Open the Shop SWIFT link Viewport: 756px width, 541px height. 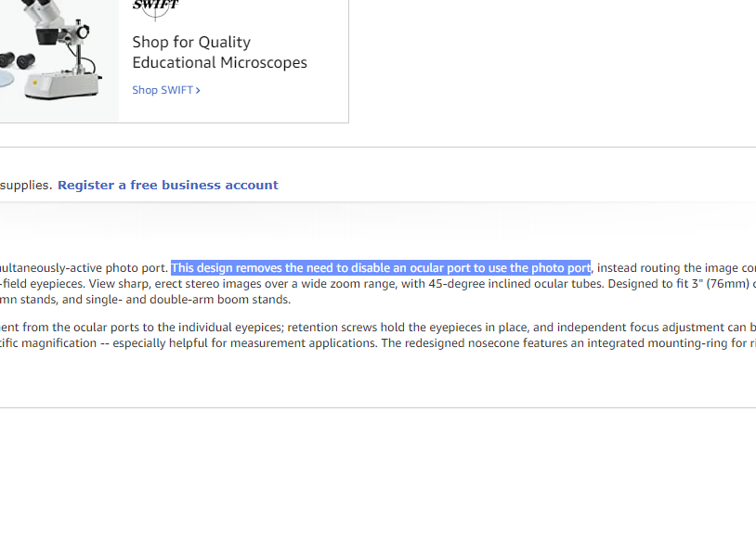[163, 90]
